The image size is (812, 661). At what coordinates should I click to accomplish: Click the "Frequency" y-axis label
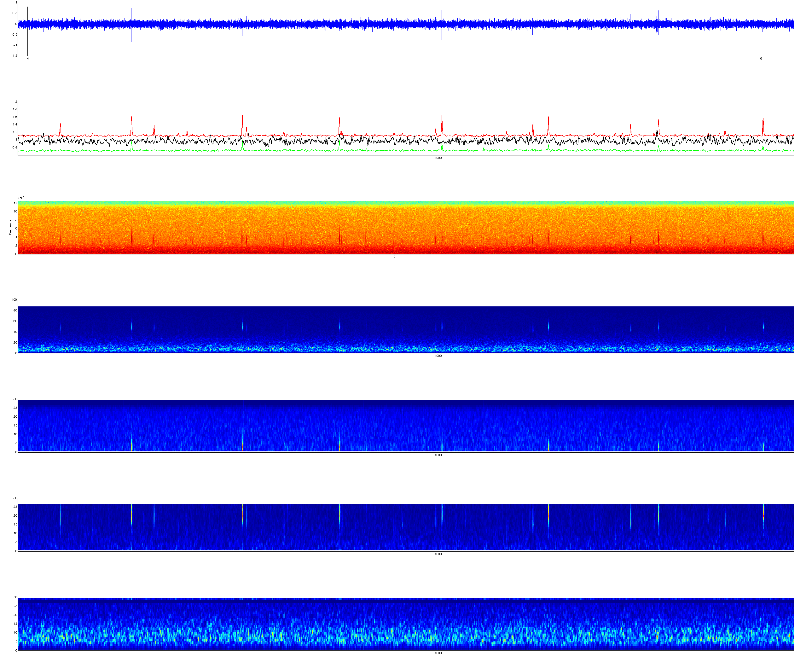10,227
